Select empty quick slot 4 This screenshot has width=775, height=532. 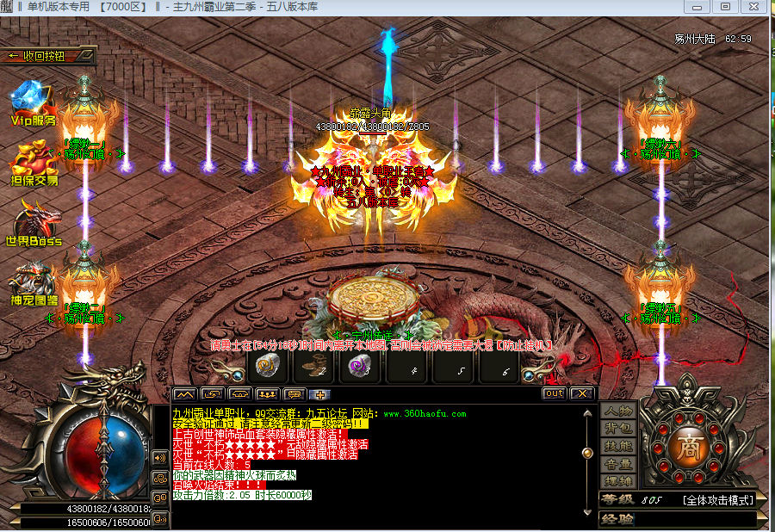[x=406, y=367]
